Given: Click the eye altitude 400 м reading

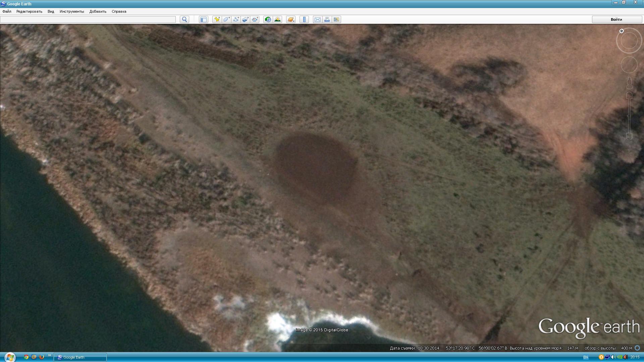Looking at the screenshot, I should point(627,348).
